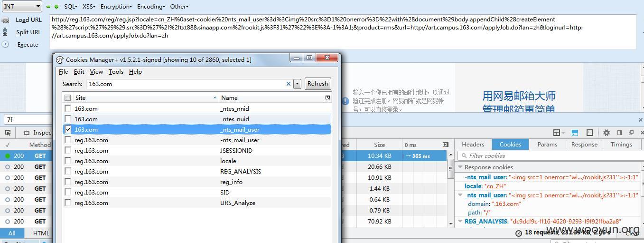
Task: Open the Help menu in Cookies Manager
Action: click(135, 71)
